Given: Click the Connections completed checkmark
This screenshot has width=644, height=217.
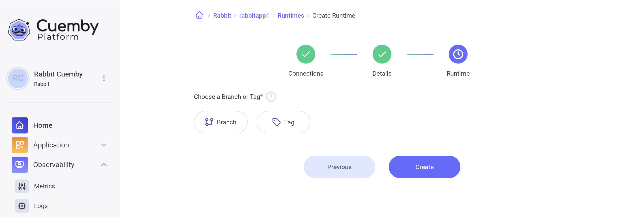Looking at the screenshot, I should tap(305, 54).
